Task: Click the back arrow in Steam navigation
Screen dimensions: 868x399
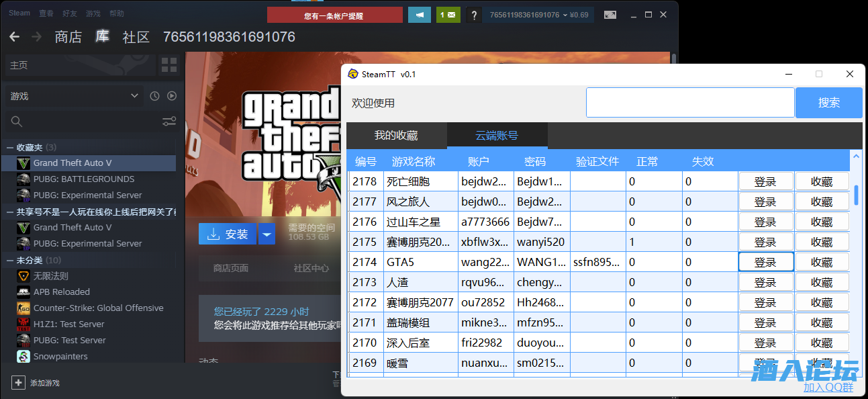Action: (14, 36)
